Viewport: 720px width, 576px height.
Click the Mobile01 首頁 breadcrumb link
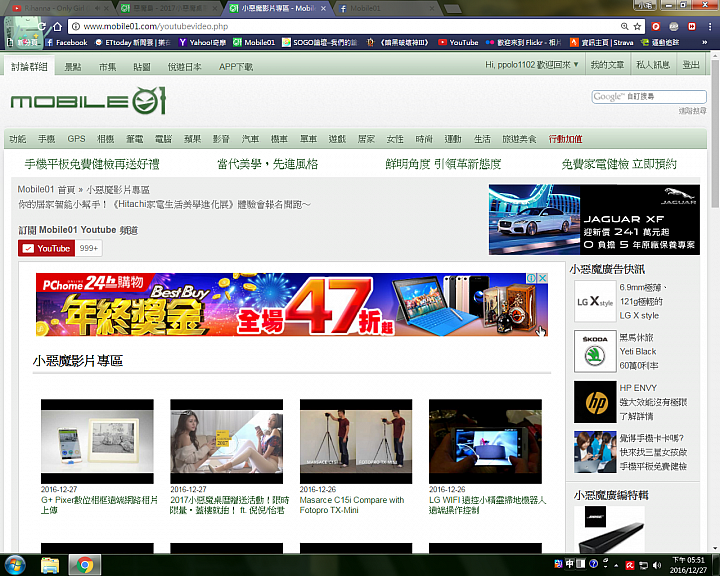[46, 189]
